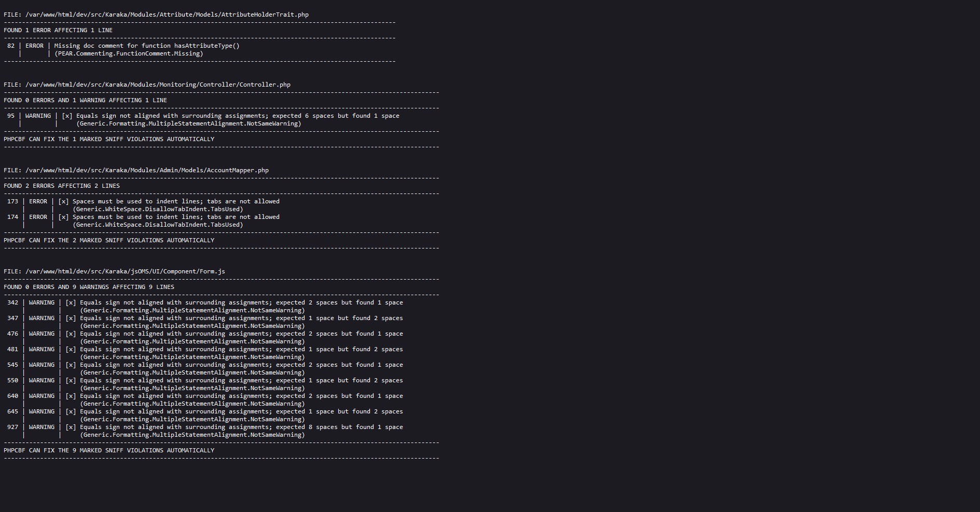Click "PHPCBF CAN FIX THE 2 MARKED" message
Image resolution: width=980 pixels, height=512 pixels.
[x=109, y=240]
